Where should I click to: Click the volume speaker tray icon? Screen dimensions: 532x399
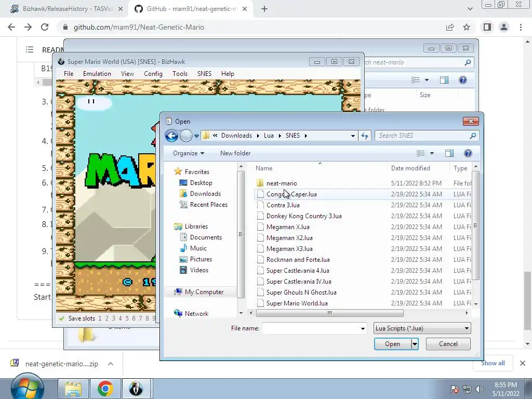[480, 389]
